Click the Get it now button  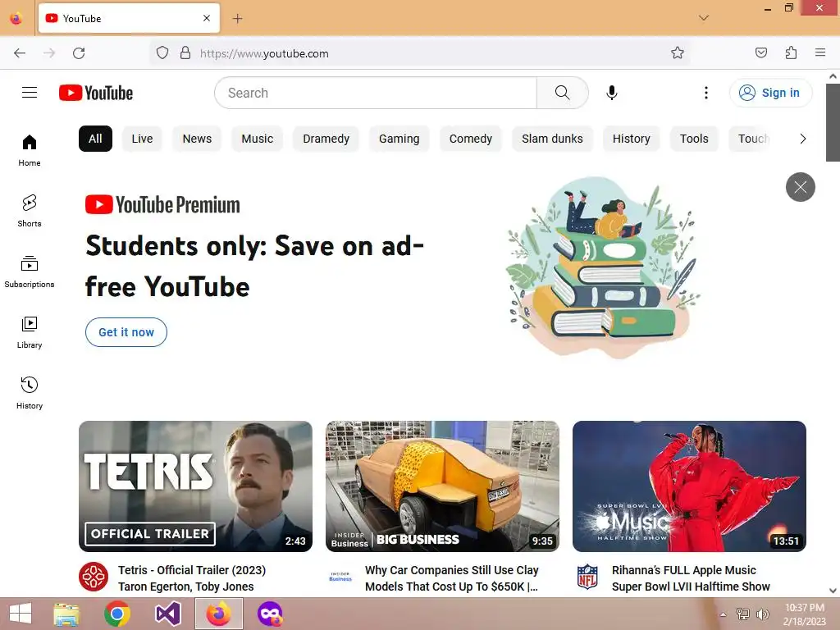tap(126, 332)
